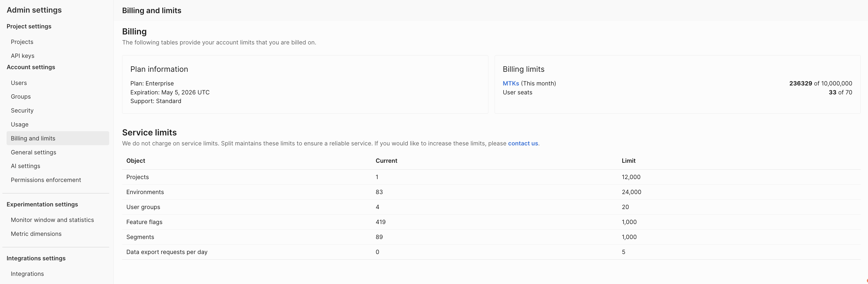Open the Security settings page
868x284 pixels.
(22, 111)
